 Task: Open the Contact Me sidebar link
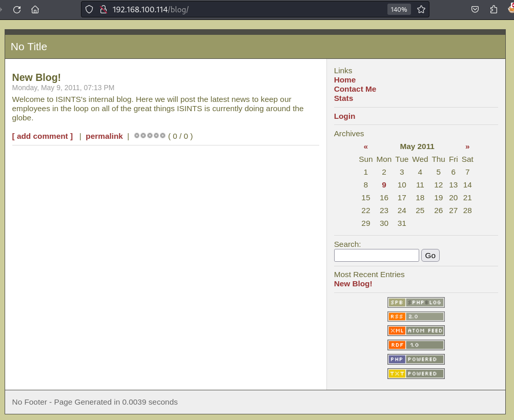coord(355,89)
